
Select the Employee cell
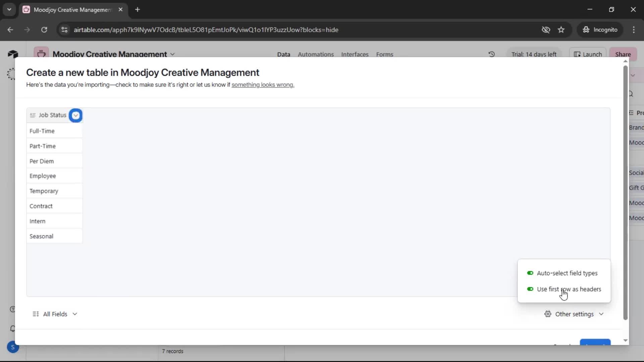[x=54, y=176]
